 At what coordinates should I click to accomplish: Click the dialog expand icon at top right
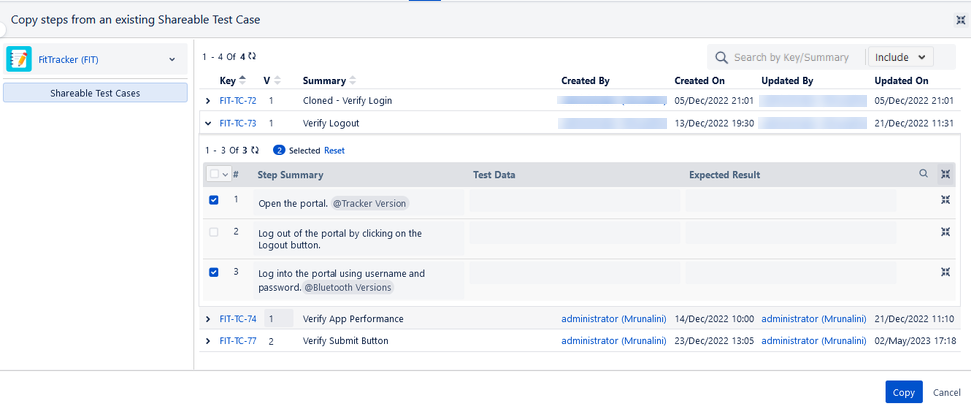coord(961,20)
